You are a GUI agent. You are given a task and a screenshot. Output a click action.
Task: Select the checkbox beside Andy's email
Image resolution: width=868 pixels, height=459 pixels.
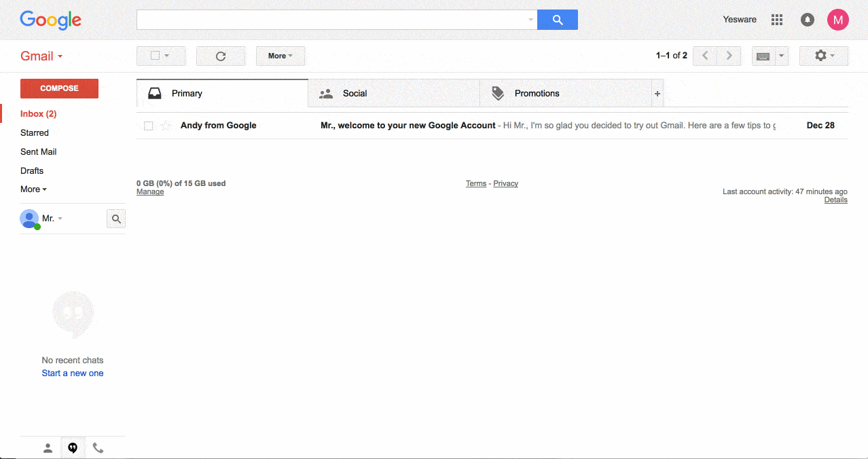point(147,125)
